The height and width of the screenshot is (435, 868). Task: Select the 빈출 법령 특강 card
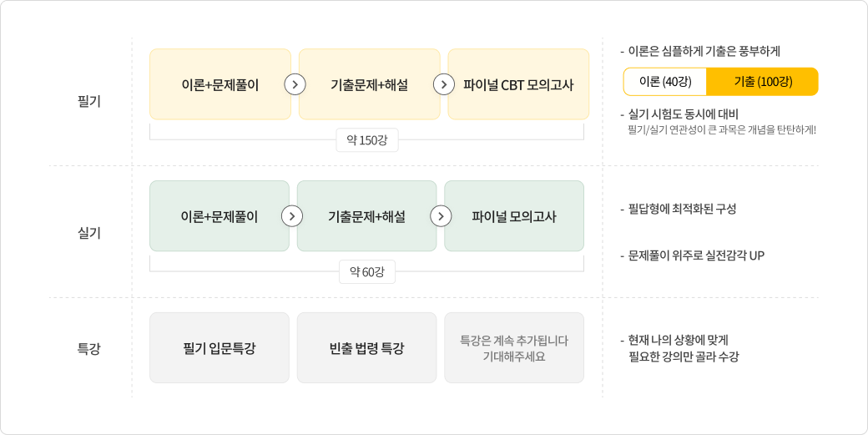coord(366,348)
